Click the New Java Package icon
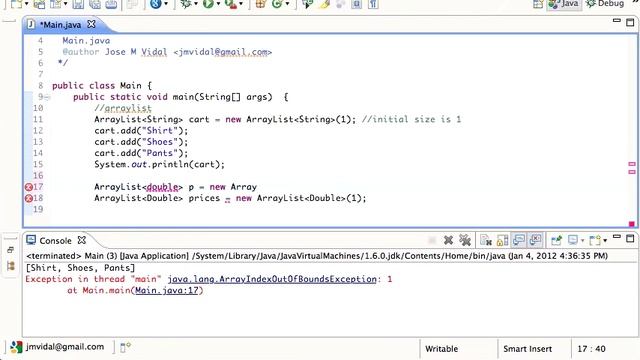 (260, 4)
